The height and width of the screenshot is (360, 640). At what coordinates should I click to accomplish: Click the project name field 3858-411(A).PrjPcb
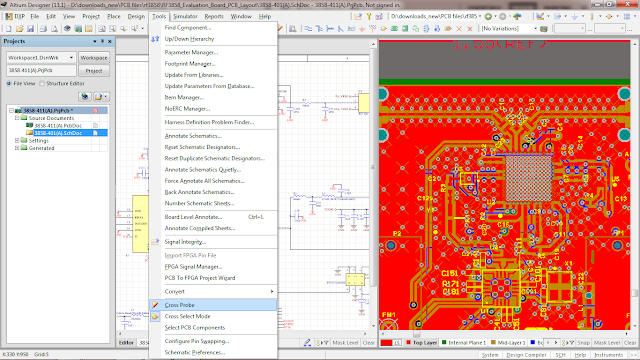point(41,71)
